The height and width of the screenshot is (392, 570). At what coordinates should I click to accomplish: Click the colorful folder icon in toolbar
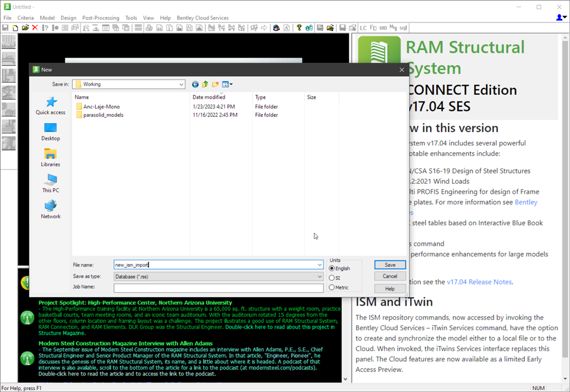tap(330, 27)
